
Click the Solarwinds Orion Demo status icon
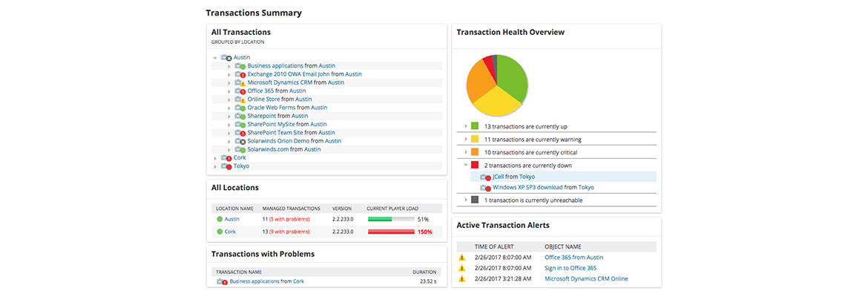pos(240,141)
